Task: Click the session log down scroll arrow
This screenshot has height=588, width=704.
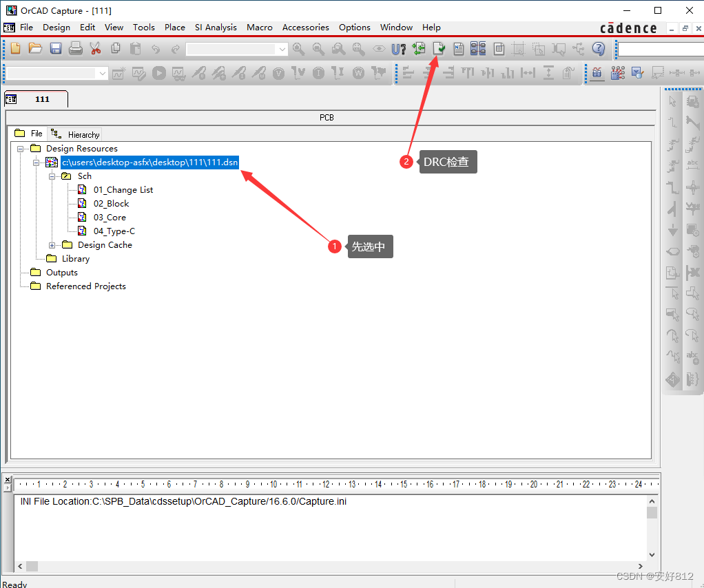Action: pyautogui.click(x=652, y=555)
